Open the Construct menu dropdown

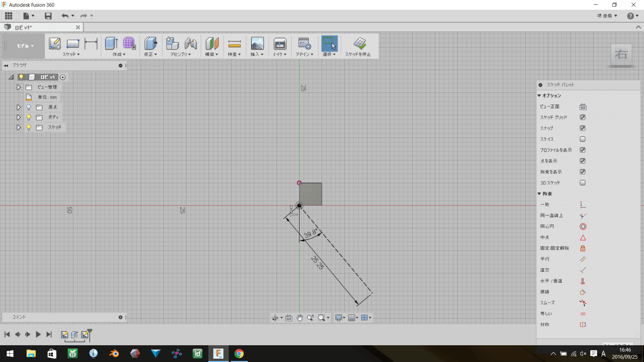coord(212,54)
